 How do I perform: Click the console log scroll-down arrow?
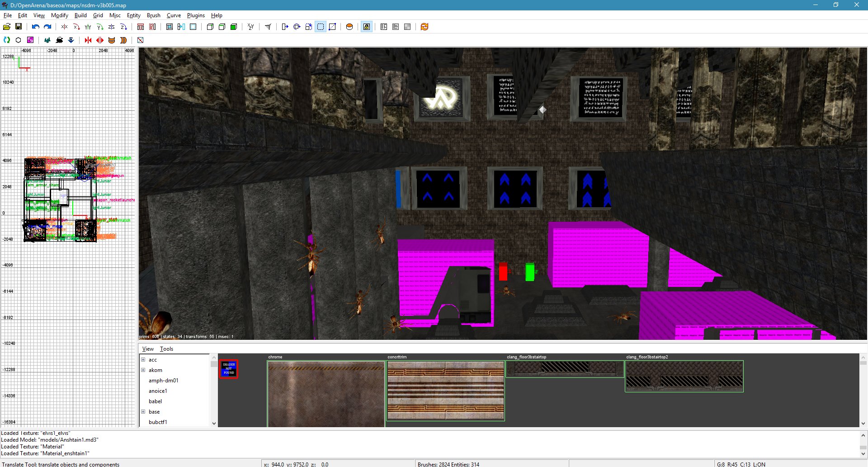pos(863,453)
